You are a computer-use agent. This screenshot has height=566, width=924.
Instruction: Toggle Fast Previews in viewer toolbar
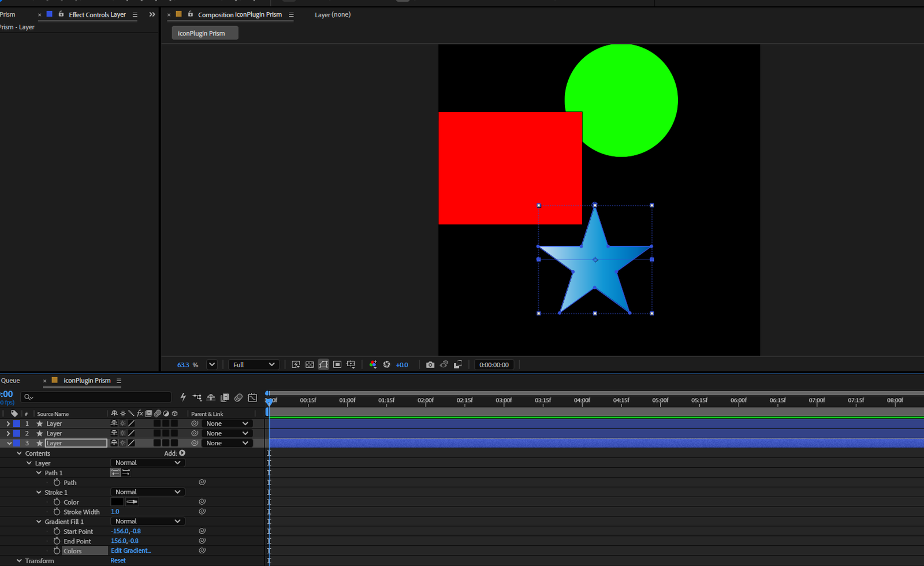(296, 364)
